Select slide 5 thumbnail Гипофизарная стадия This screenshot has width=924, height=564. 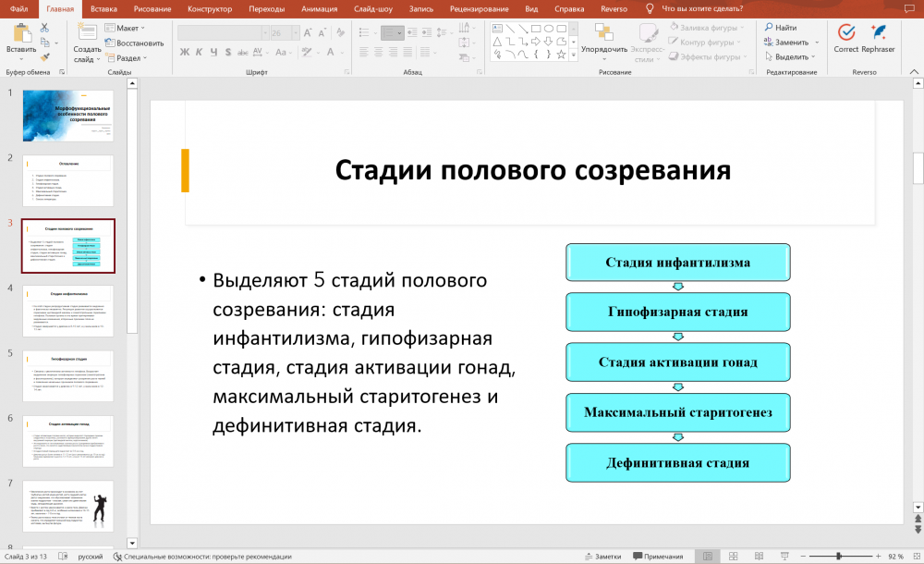pos(68,375)
